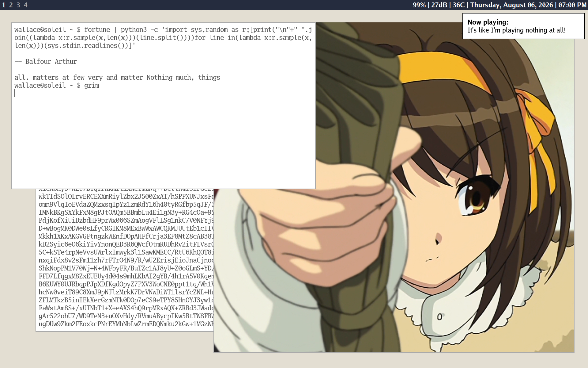Switch to workspace 3 in the top bar

tap(18, 5)
